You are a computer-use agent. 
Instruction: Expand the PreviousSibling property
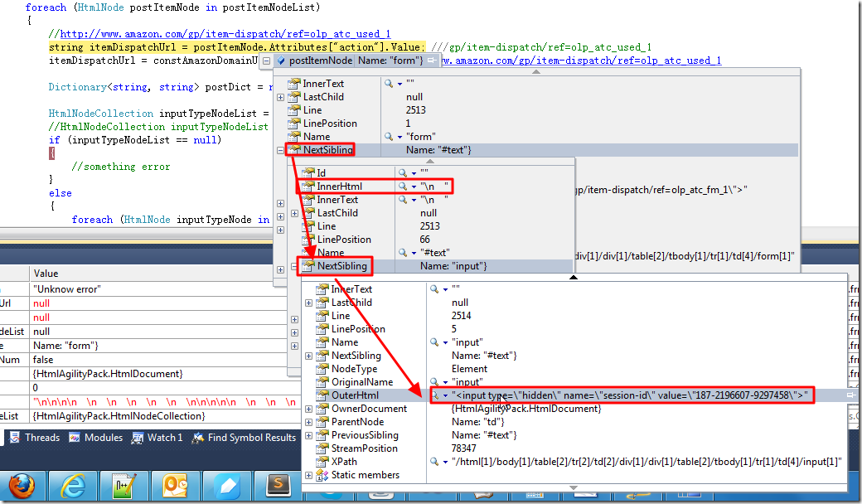[x=308, y=435]
